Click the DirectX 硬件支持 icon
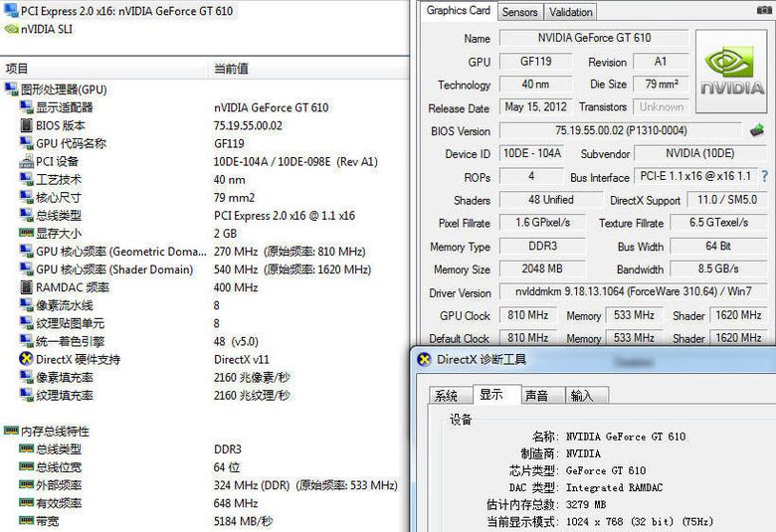 tap(26, 359)
